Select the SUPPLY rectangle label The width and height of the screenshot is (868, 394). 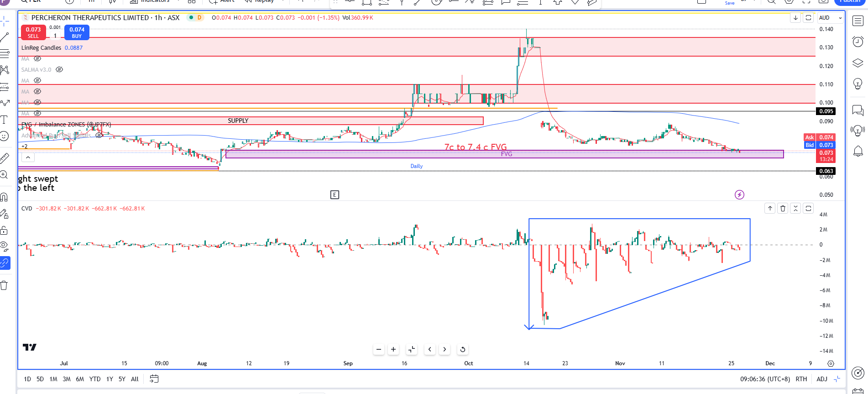tap(238, 121)
